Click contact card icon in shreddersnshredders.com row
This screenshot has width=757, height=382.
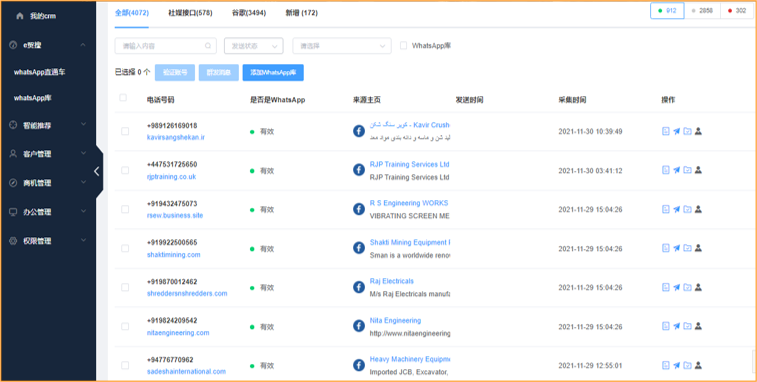click(x=665, y=287)
